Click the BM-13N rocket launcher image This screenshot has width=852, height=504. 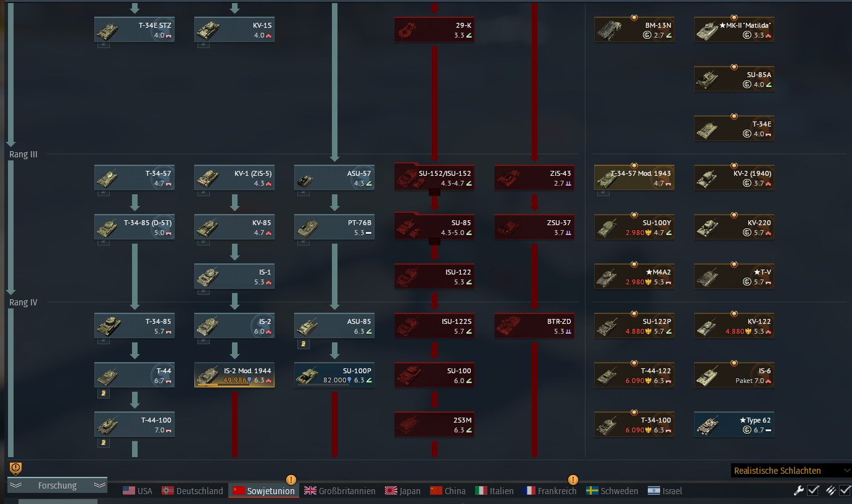pyautogui.click(x=609, y=30)
